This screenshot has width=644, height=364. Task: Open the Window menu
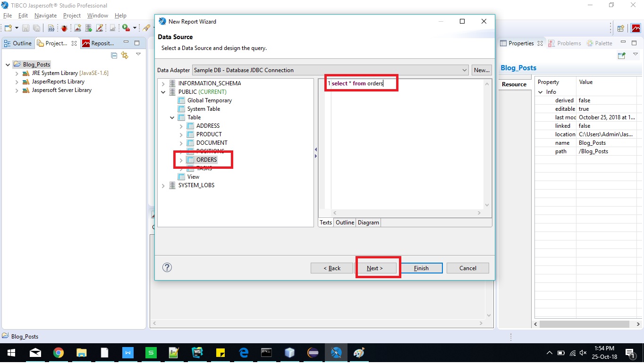[97, 15]
